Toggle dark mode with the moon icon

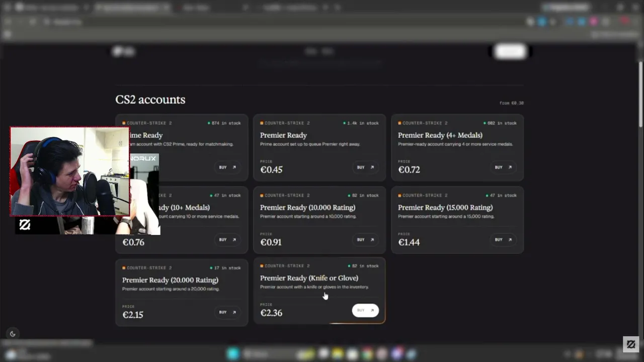pyautogui.click(x=13, y=333)
